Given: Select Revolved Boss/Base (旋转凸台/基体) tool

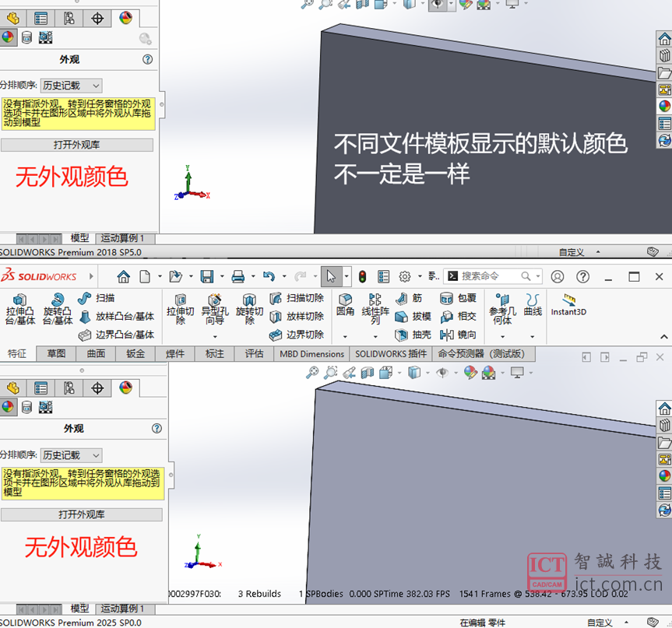Looking at the screenshot, I should point(58,309).
